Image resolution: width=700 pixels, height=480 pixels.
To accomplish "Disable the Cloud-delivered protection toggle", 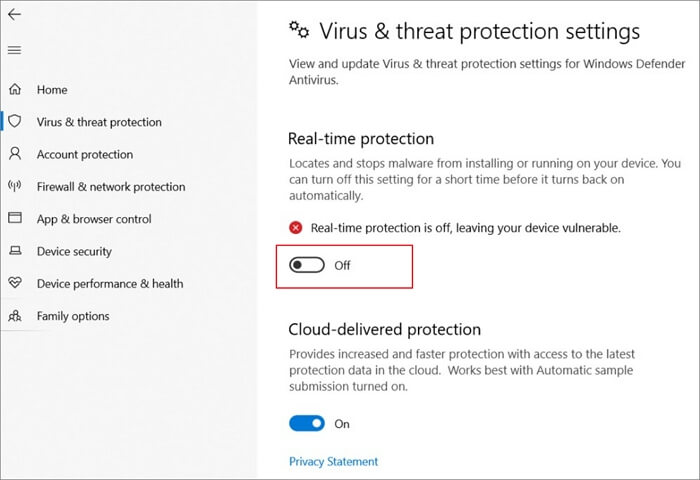I will pyautogui.click(x=307, y=423).
